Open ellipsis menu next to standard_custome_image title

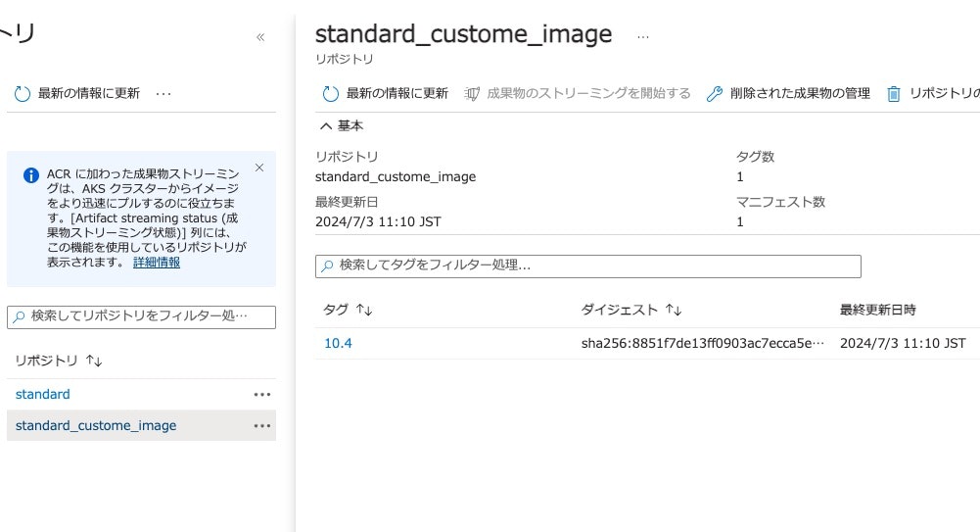tap(643, 37)
